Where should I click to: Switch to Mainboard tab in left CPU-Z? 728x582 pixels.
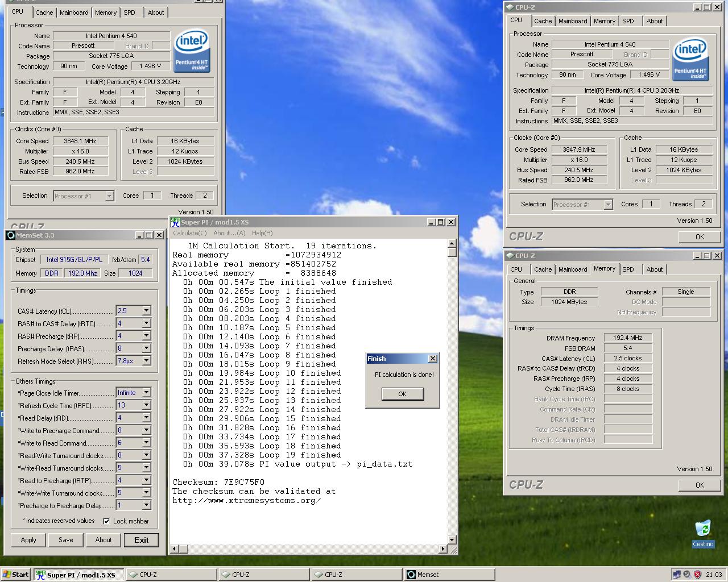(x=74, y=13)
